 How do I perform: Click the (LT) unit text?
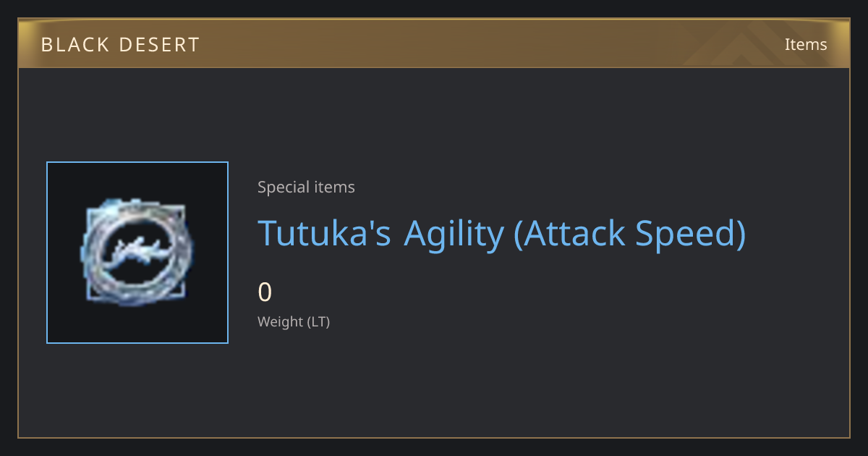coord(319,321)
